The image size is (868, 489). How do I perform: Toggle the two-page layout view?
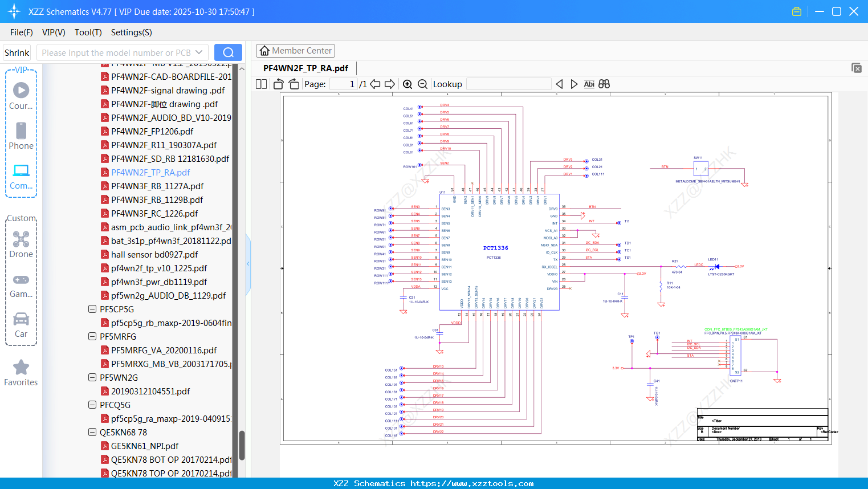point(262,84)
